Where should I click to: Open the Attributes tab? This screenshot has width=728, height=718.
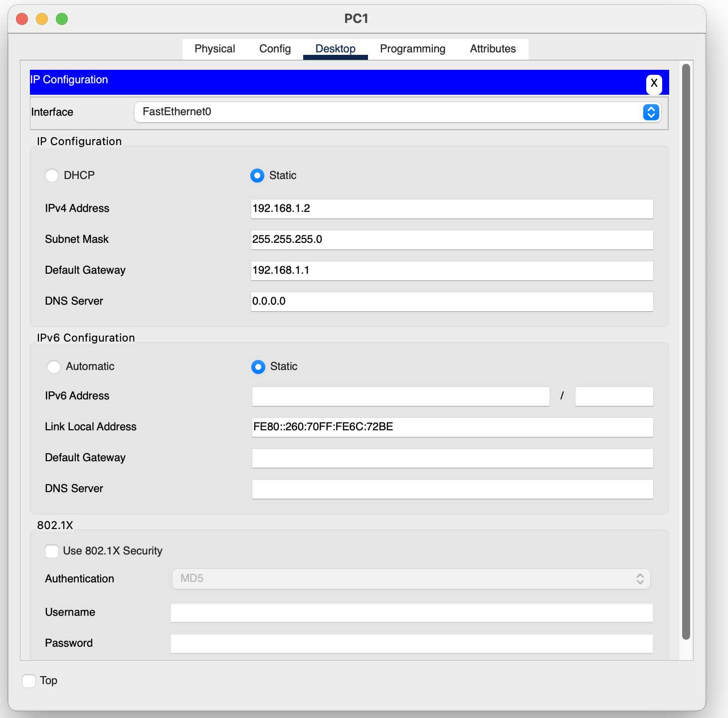point(493,49)
